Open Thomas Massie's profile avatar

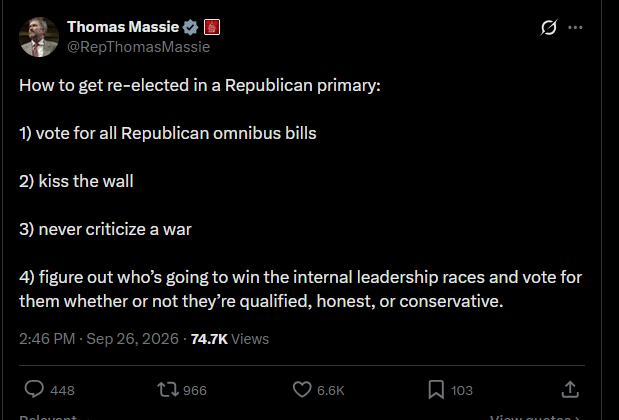[x=39, y=37]
